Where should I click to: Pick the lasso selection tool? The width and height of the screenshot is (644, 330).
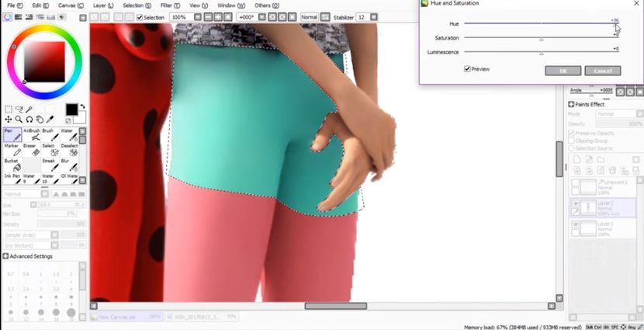point(19,109)
